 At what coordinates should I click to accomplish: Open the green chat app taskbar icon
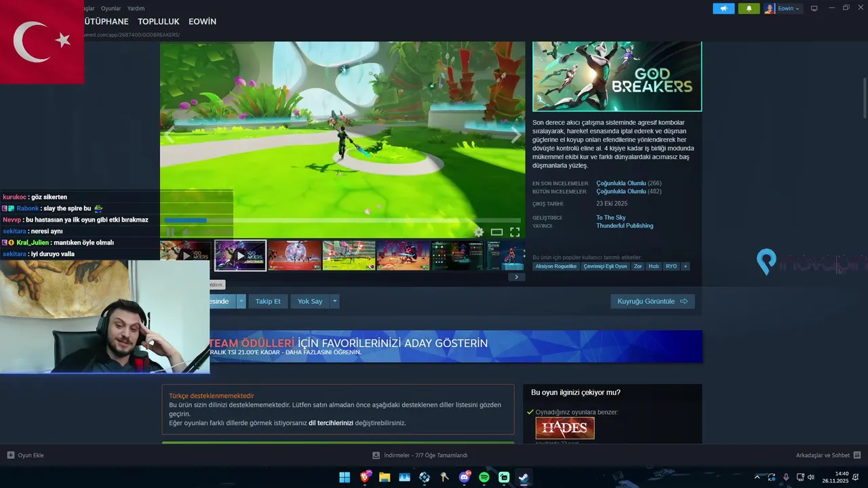point(504,477)
